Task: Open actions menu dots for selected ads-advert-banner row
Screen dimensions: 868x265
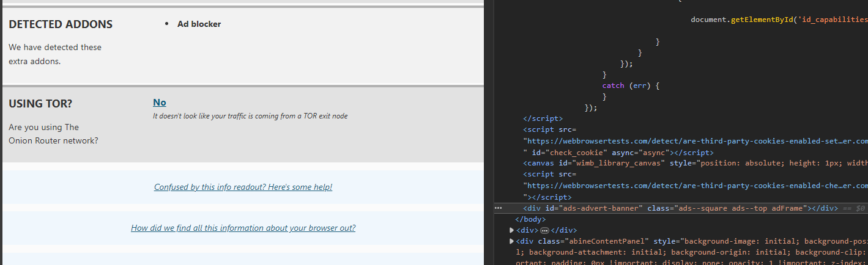Action: click(x=499, y=208)
